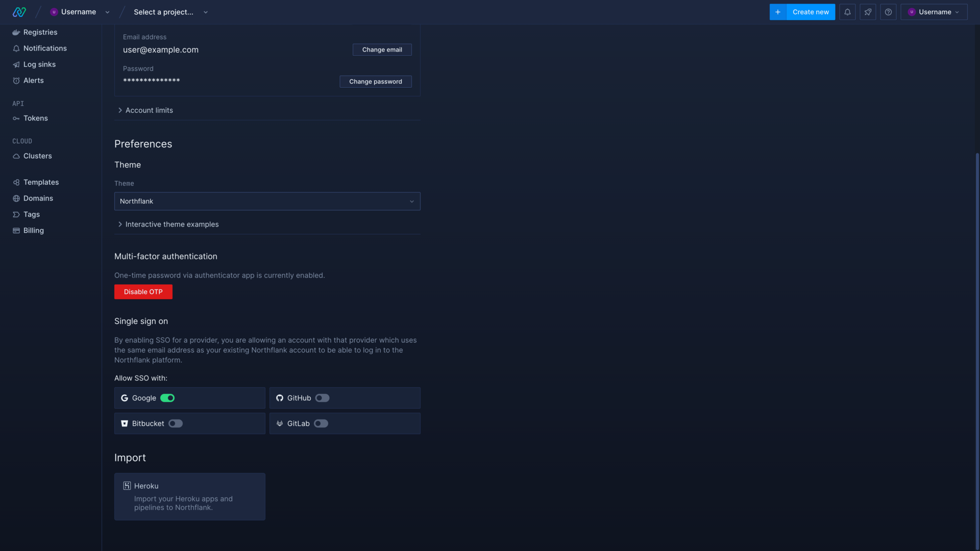Click the Log sinks icon in sidebar
Screen dimensions: 980x551
click(x=15, y=65)
